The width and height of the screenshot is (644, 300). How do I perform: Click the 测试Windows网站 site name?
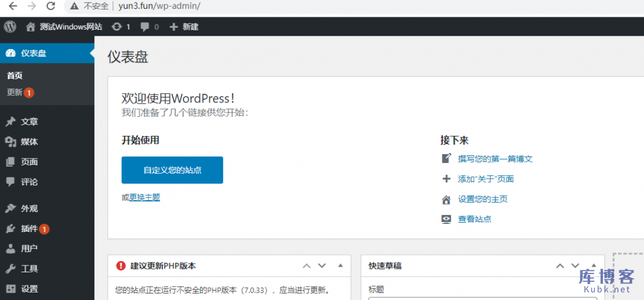[x=70, y=27]
